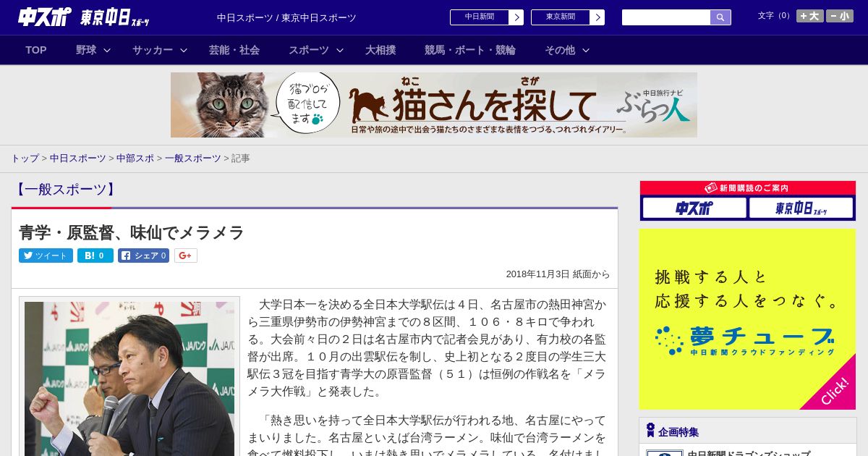Image resolution: width=868 pixels, height=456 pixels.
Task: Click the arrow beside 東京新聞
Action: point(597,17)
